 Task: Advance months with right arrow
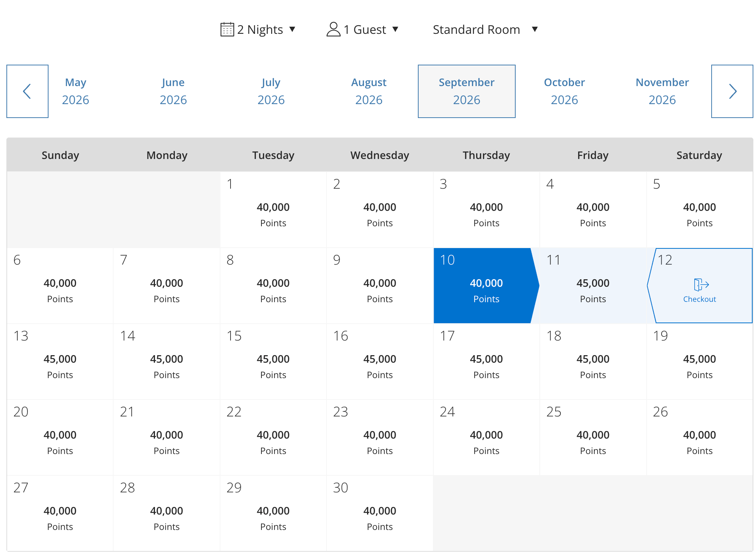(732, 91)
